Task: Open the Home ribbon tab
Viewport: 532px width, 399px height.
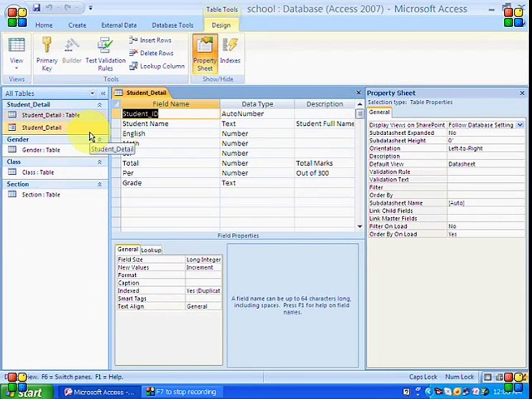Action: coord(44,25)
